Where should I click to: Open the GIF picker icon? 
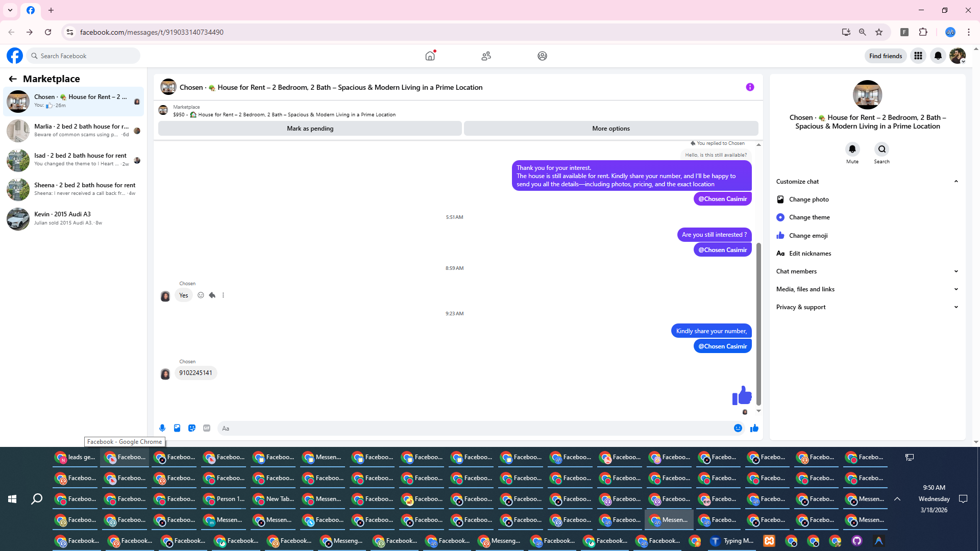pyautogui.click(x=207, y=428)
